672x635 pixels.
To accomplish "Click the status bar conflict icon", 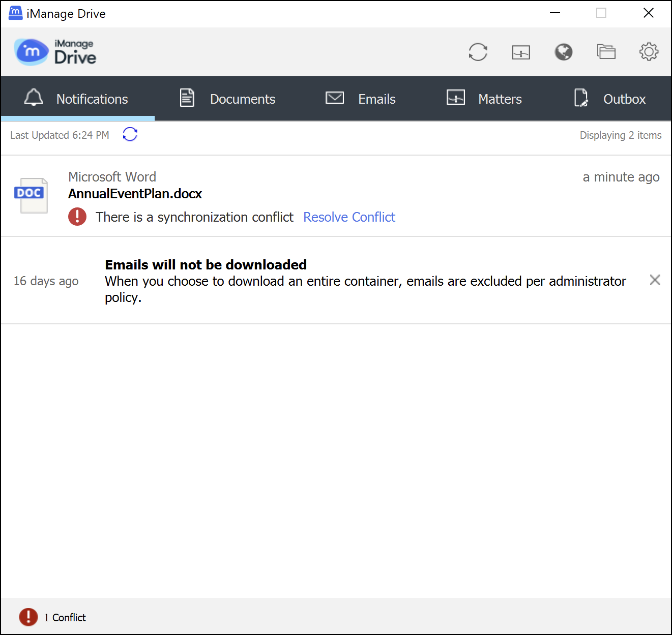I will tap(28, 617).
